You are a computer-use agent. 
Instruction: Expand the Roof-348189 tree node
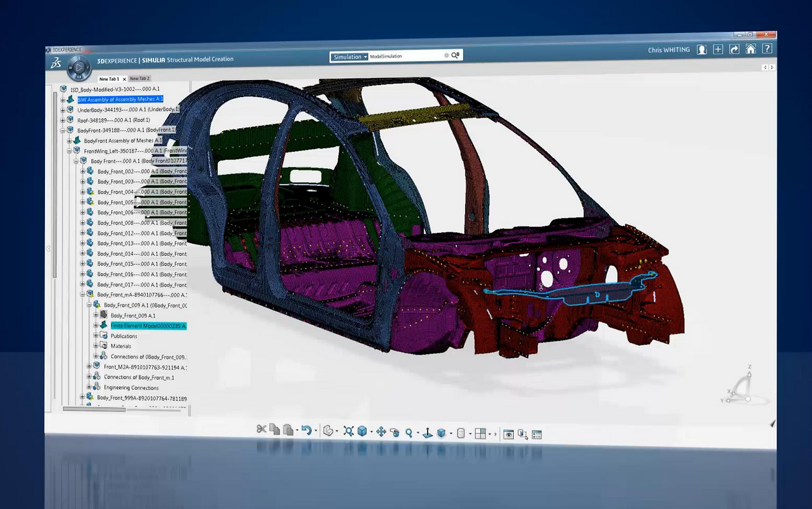62,120
